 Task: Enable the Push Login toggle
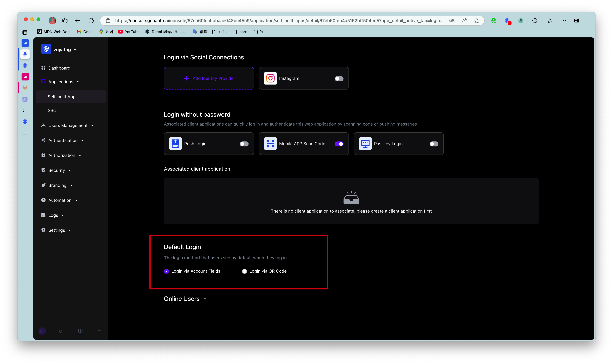pyautogui.click(x=244, y=144)
